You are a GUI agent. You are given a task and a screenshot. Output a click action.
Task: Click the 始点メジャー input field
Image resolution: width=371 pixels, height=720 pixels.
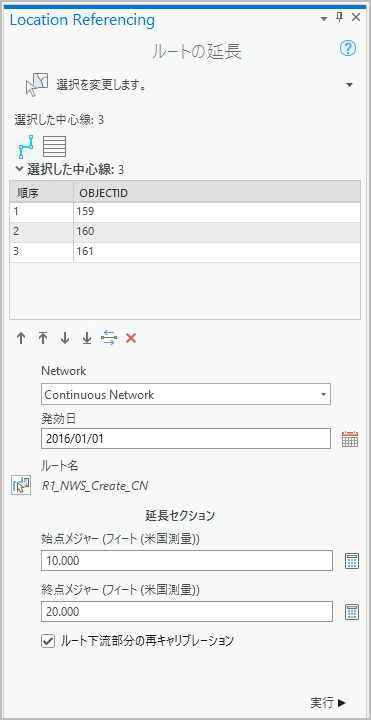click(x=187, y=561)
